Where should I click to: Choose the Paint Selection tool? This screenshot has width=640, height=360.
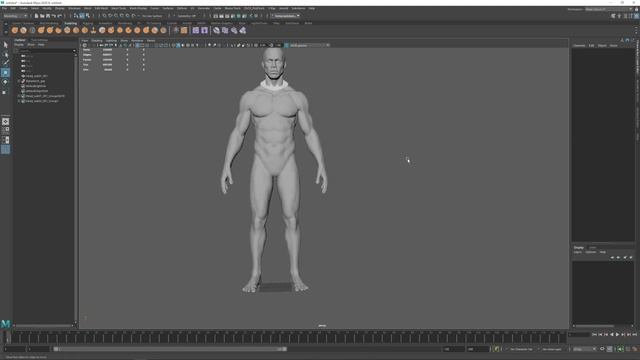tap(5, 63)
